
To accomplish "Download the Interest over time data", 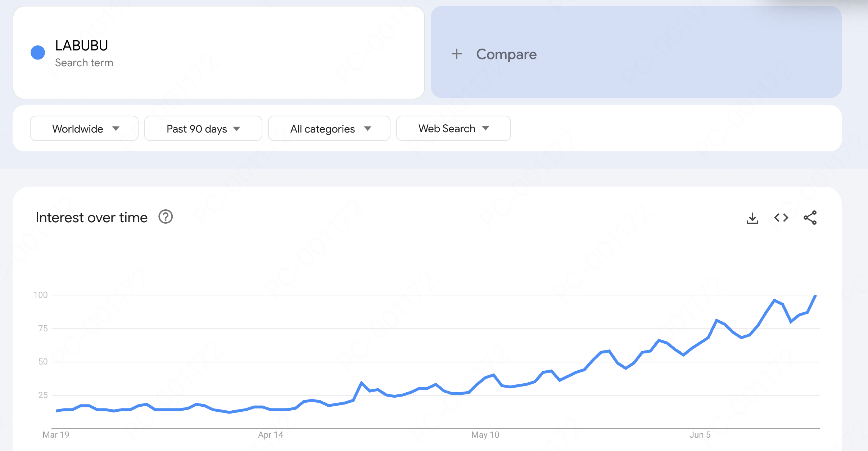I will click(x=752, y=218).
